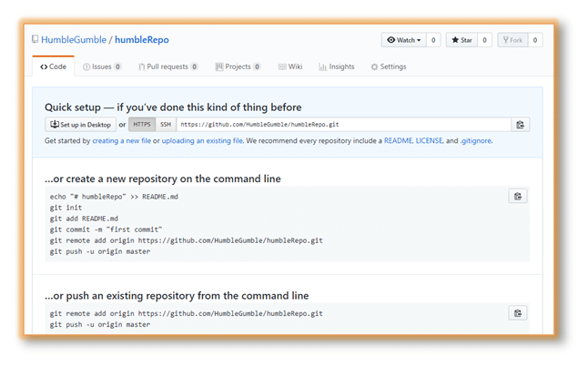
Task: Click the repository book icon beside HumbleGumble
Action: (35, 39)
